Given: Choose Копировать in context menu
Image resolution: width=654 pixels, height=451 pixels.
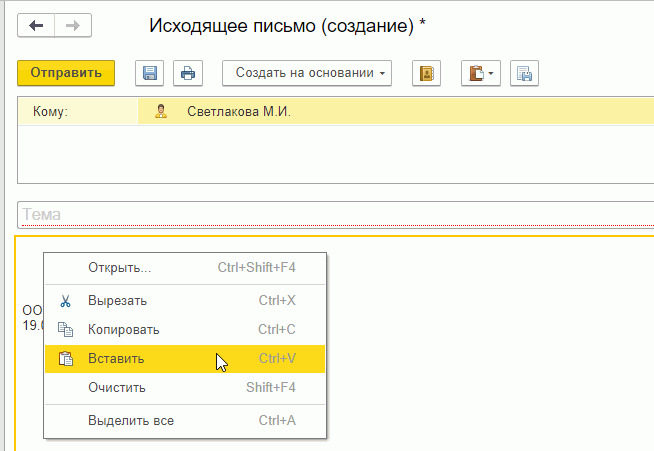Looking at the screenshot, I should point(185,330).
